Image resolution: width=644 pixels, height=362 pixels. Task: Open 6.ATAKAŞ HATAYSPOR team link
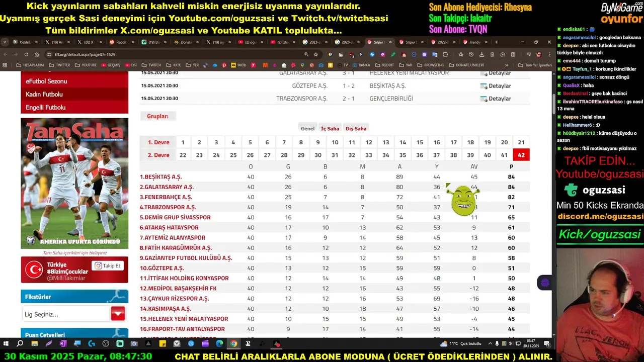(169, 228)
